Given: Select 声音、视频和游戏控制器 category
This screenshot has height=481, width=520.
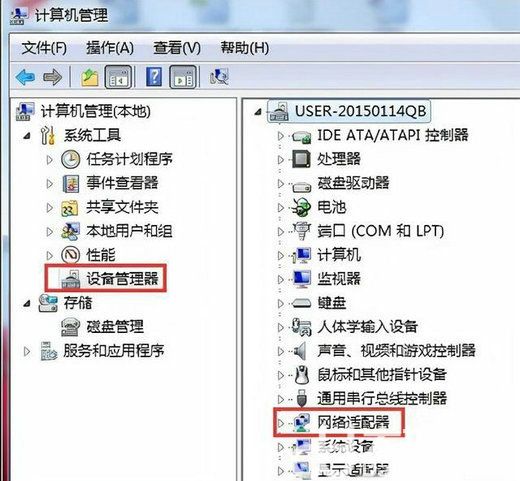Looking at the screenshot, I should (396, 351).
